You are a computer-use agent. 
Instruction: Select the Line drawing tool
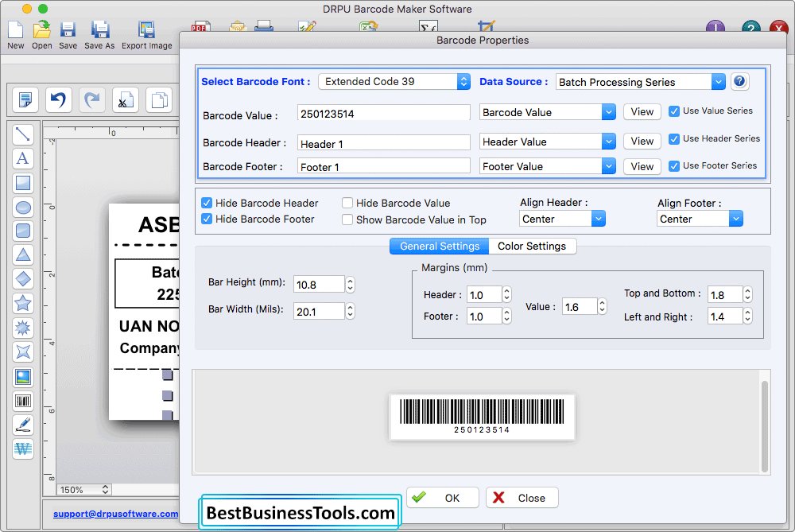[23, 134]
